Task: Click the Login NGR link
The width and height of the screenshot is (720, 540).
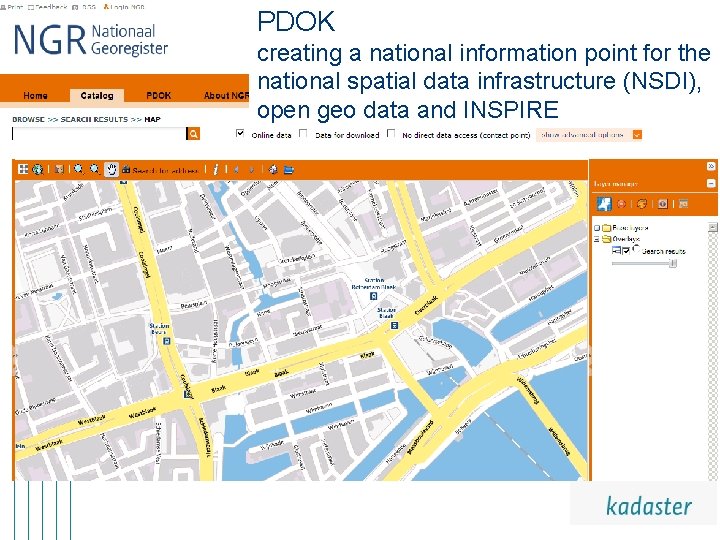Action: point(124,7)
